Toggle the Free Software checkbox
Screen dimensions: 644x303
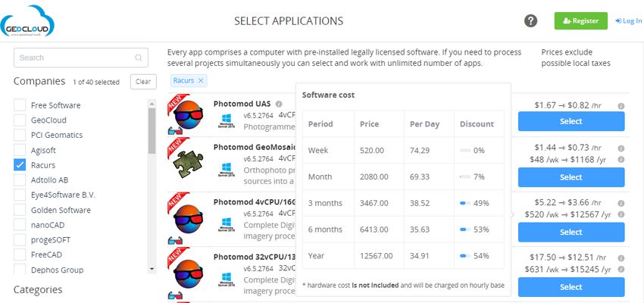coord(20,105)
